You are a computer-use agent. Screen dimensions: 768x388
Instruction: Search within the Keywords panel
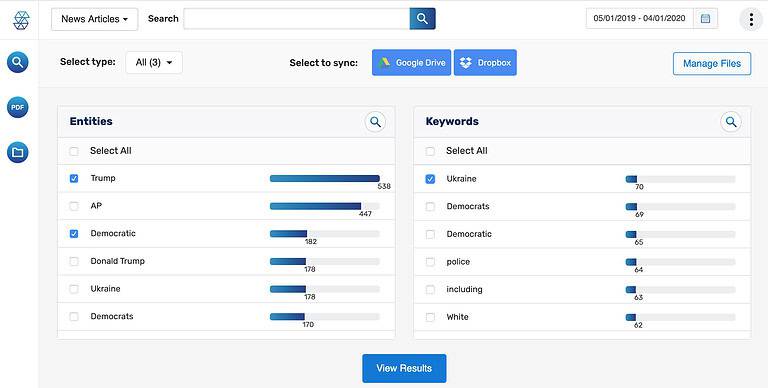731,121
